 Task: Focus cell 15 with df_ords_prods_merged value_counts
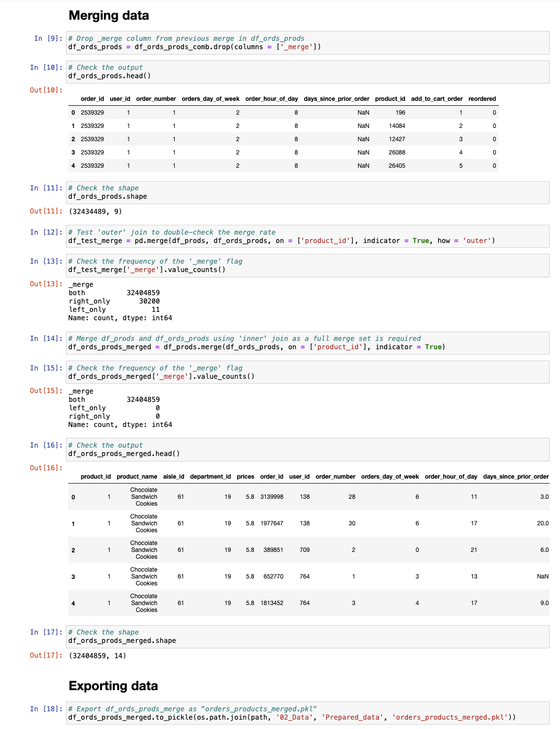point(308,372)
